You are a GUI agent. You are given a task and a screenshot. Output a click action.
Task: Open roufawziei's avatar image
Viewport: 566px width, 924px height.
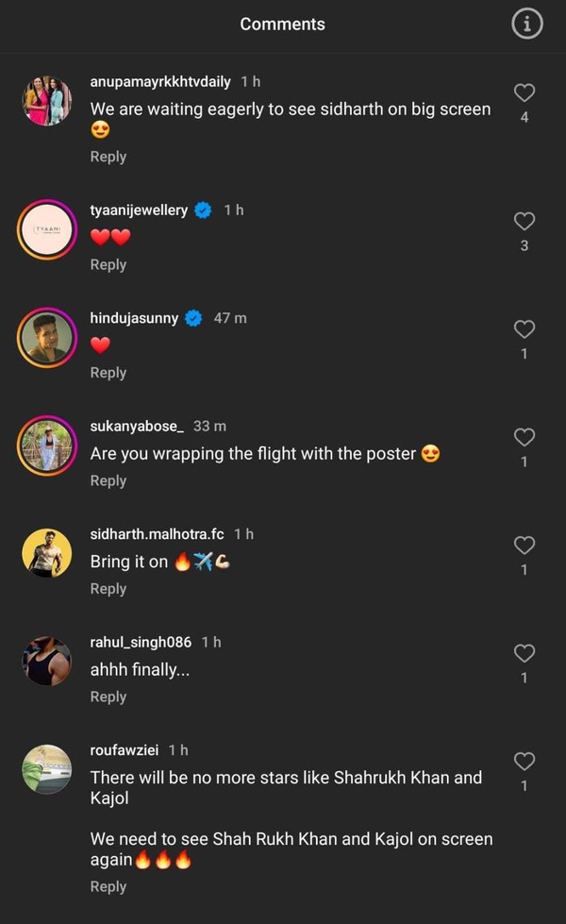tap(46, 769)
